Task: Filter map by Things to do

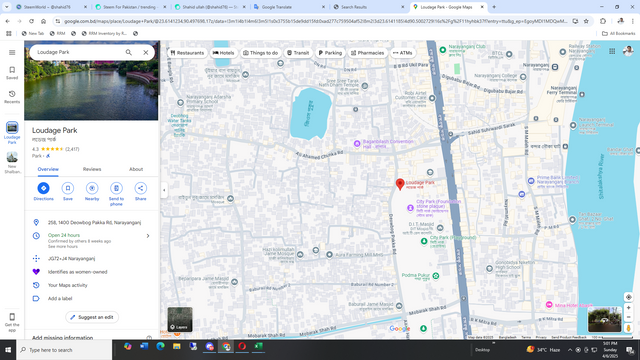Action: click(x=260, y=53)
